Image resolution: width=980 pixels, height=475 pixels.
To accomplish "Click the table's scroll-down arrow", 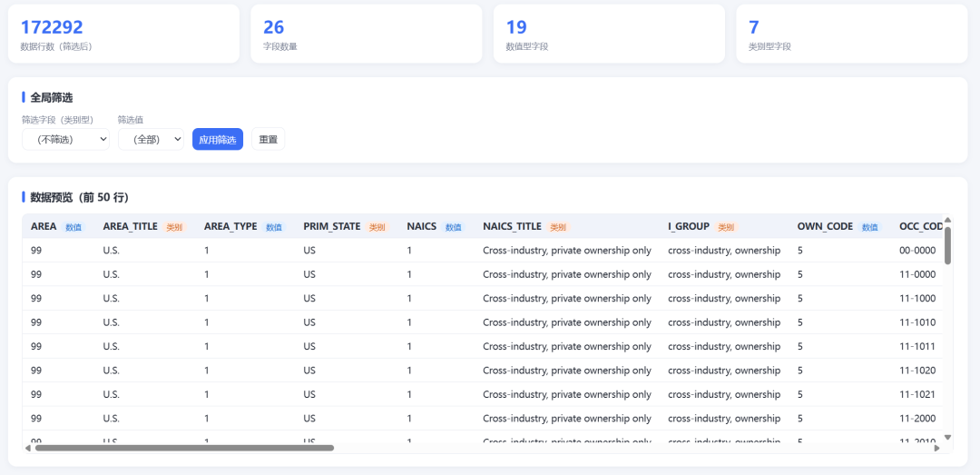I will pyautogui.click(x=947, y=438).
